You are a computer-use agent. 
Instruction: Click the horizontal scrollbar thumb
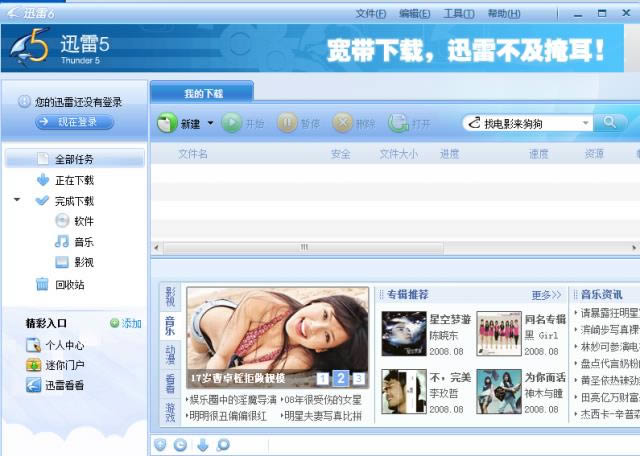304,247
